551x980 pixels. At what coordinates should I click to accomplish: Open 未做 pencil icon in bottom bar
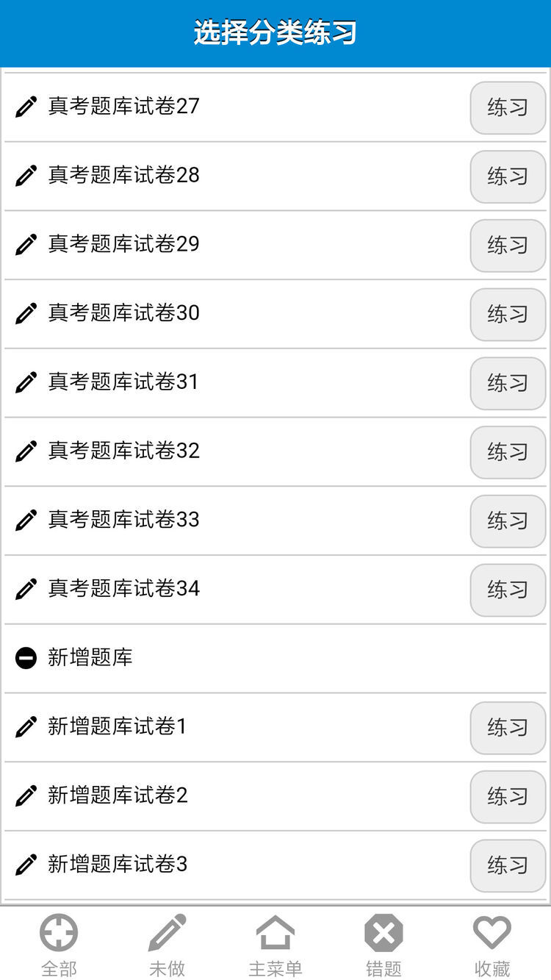coord(168,933)
